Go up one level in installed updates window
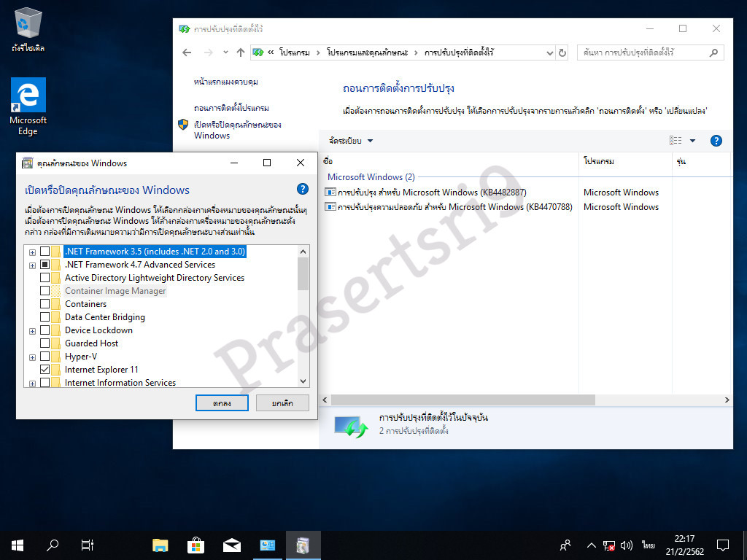The width and height of the screenshot is (747, 560). pyautogui.click(x=241, y=52)
